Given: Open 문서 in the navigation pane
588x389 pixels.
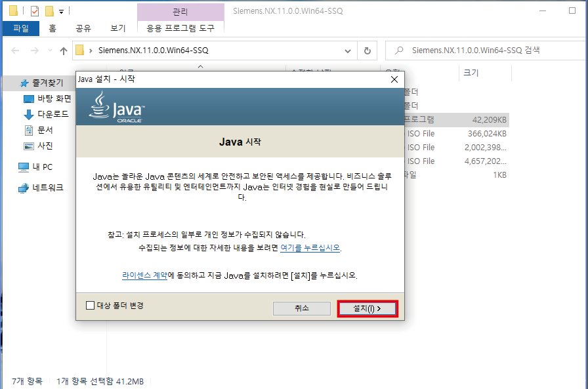Looking at the screenshot, I should pyautogui.click(x=45, y=130).
